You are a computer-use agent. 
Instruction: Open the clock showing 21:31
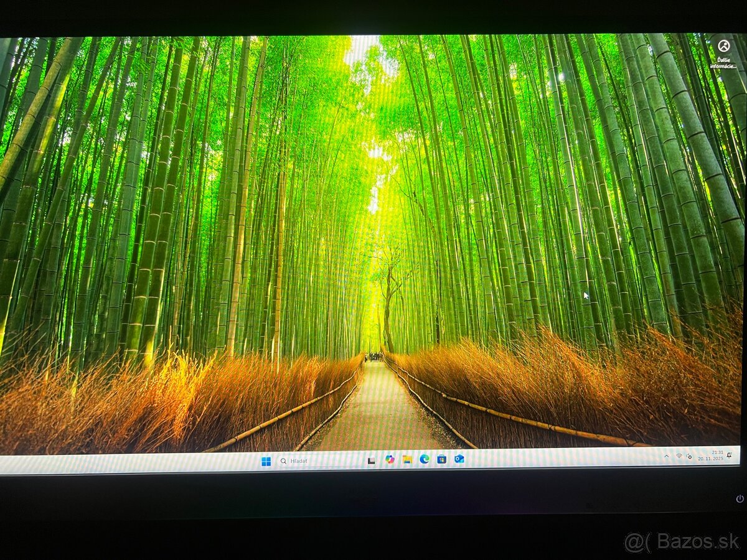tap(717, 452)
